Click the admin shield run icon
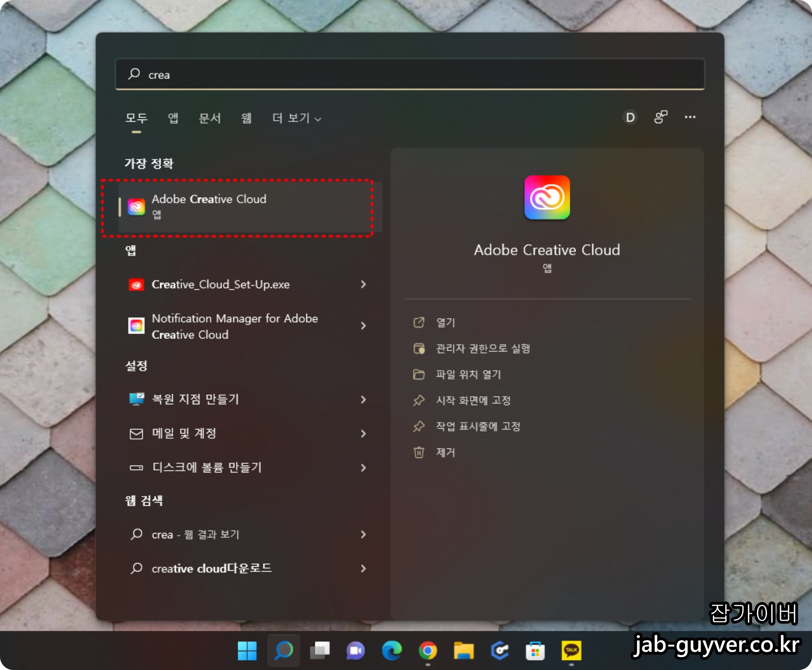The width and height of the screenshot is (812, 670). tap(419, 348)
